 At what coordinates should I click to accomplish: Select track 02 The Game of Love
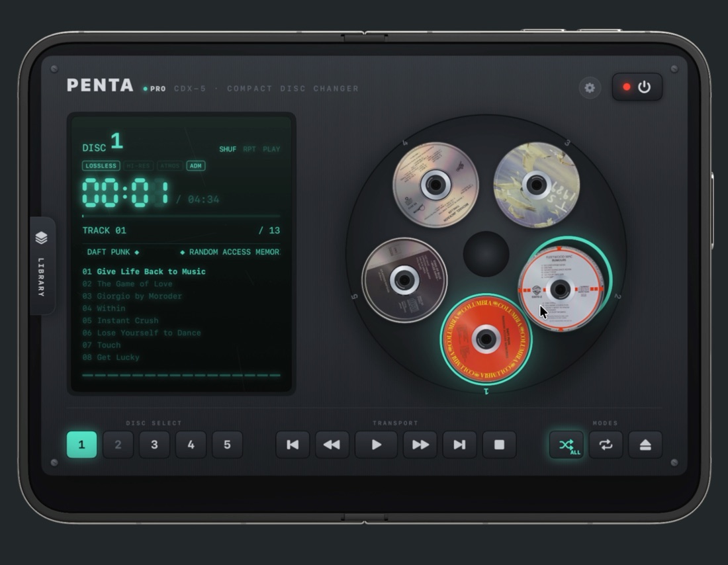point(127,284)
